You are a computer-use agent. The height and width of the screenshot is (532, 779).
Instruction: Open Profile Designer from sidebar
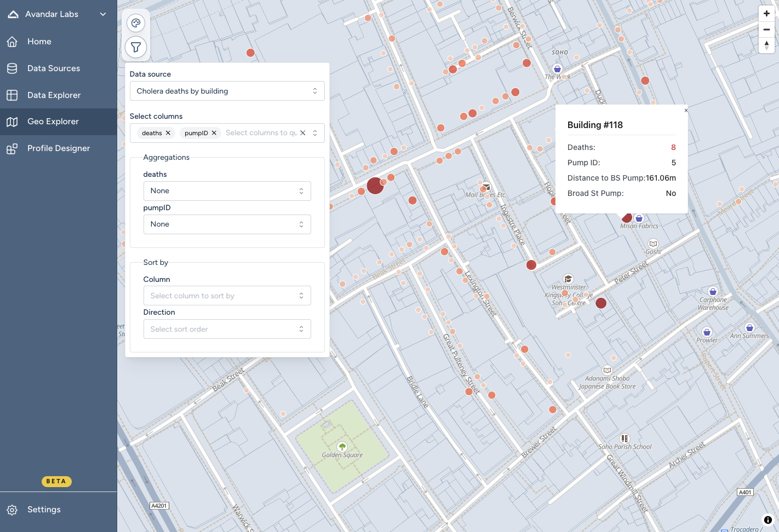59,148
